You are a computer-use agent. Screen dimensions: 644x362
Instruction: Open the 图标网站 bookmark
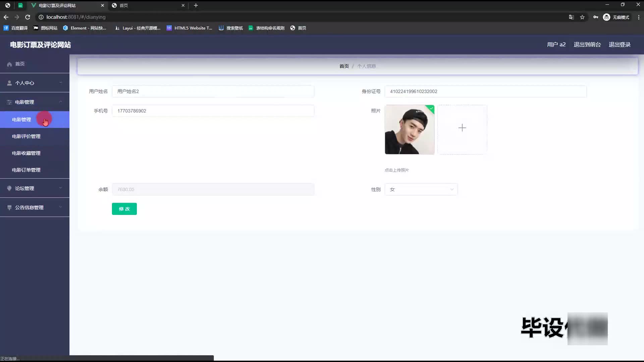click(x=46, y=28)
